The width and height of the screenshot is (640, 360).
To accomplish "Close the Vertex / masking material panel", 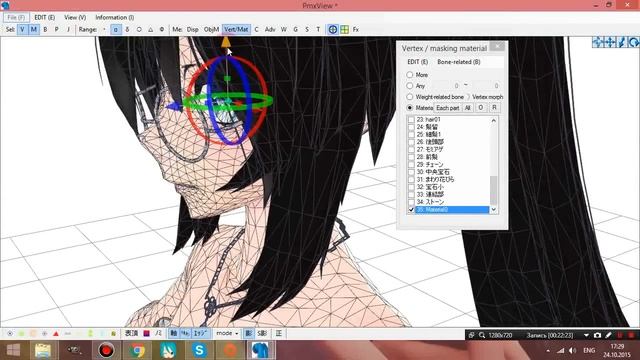I will [497, 47].
